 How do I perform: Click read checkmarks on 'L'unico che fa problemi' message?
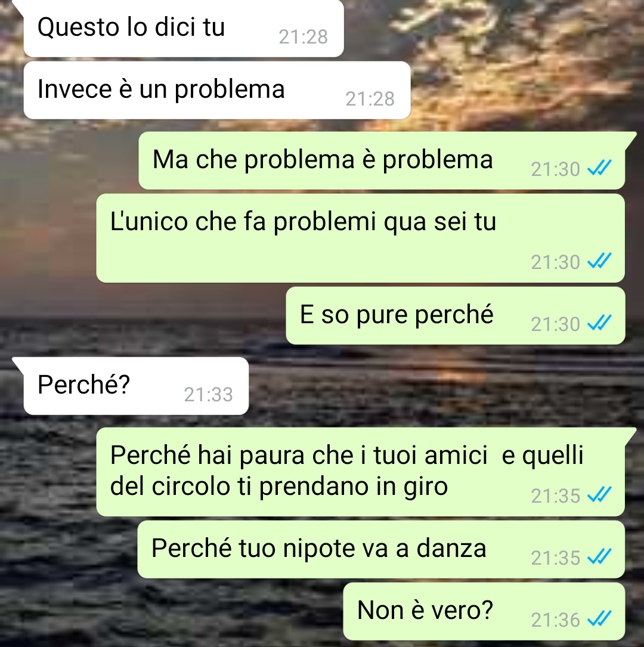599,262
